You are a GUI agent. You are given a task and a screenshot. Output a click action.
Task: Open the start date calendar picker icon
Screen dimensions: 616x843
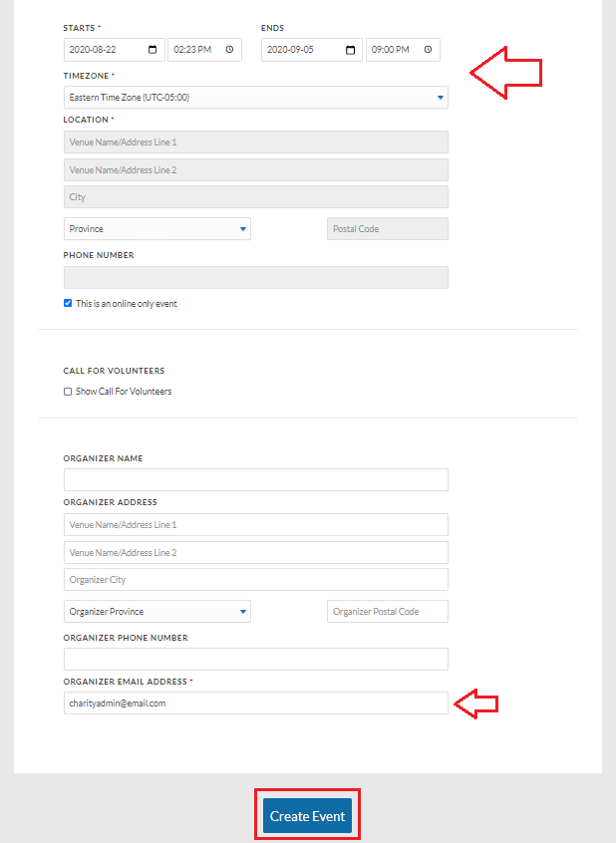153,50
